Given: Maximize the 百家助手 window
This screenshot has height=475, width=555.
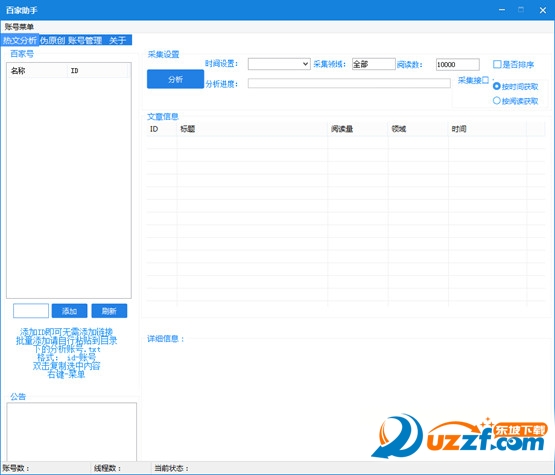Looking at the screenshot, I should (521, 10).
